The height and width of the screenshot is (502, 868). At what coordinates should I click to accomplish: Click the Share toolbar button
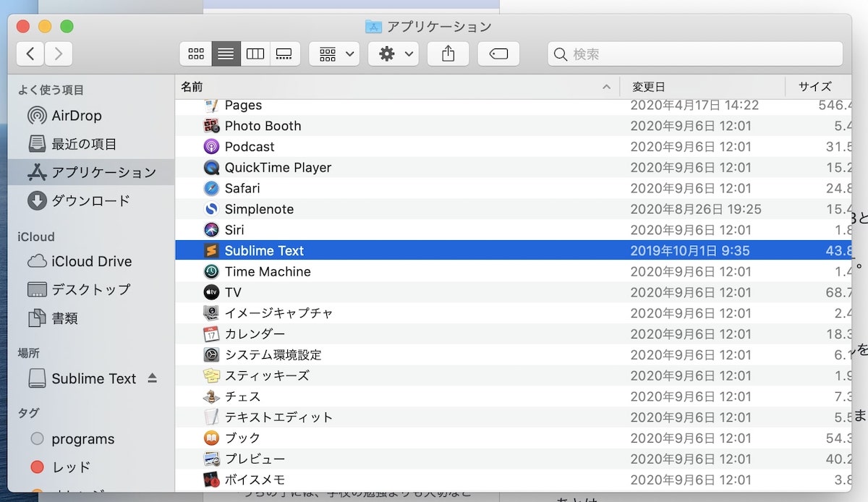click(x=448, y=54)
